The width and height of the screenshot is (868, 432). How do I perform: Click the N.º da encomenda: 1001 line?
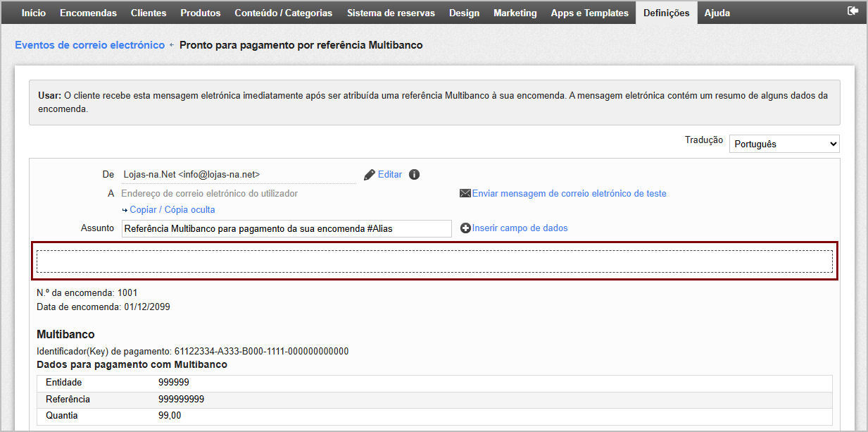point(87,292)
